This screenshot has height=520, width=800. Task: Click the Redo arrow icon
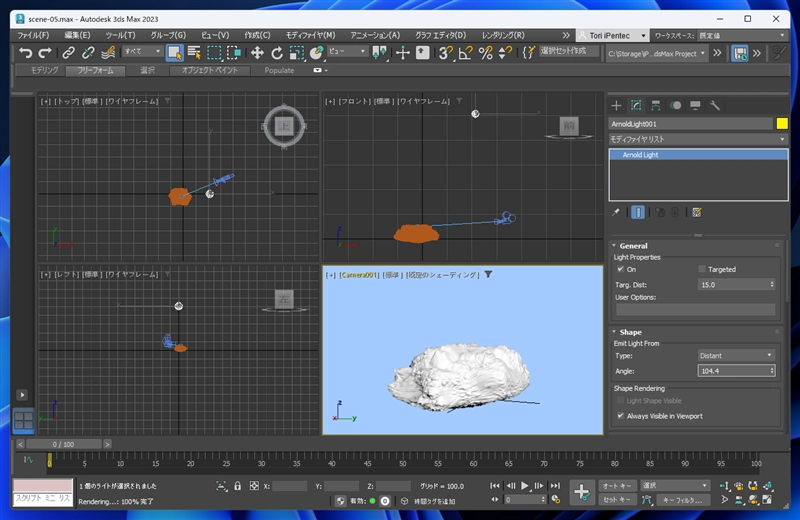click(45, 53)
